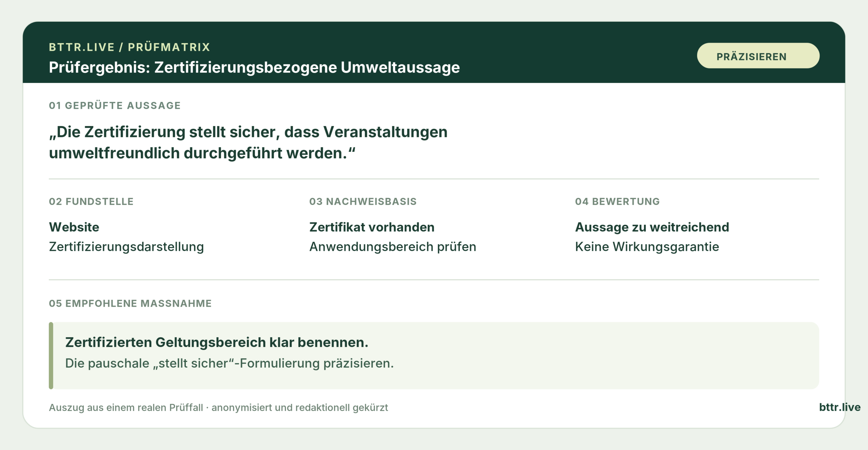Screen dimensions: 868x450
Task: Click the bttr.live logo text
Action: point(840,407)
